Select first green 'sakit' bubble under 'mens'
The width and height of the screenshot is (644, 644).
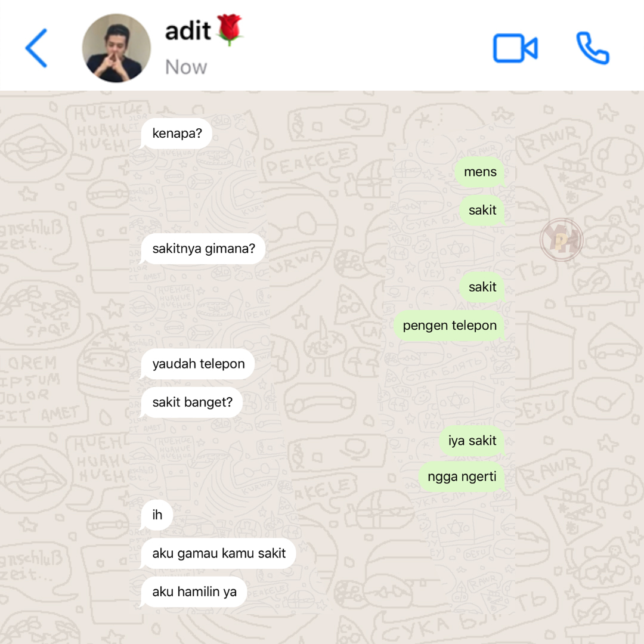tap(482, 210)
